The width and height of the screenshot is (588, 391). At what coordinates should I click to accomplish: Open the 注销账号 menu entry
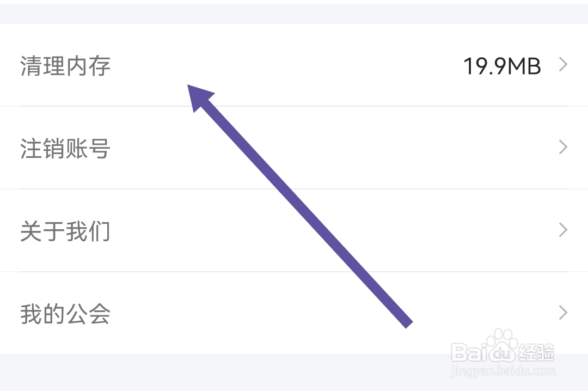click(x=294, y=148)
